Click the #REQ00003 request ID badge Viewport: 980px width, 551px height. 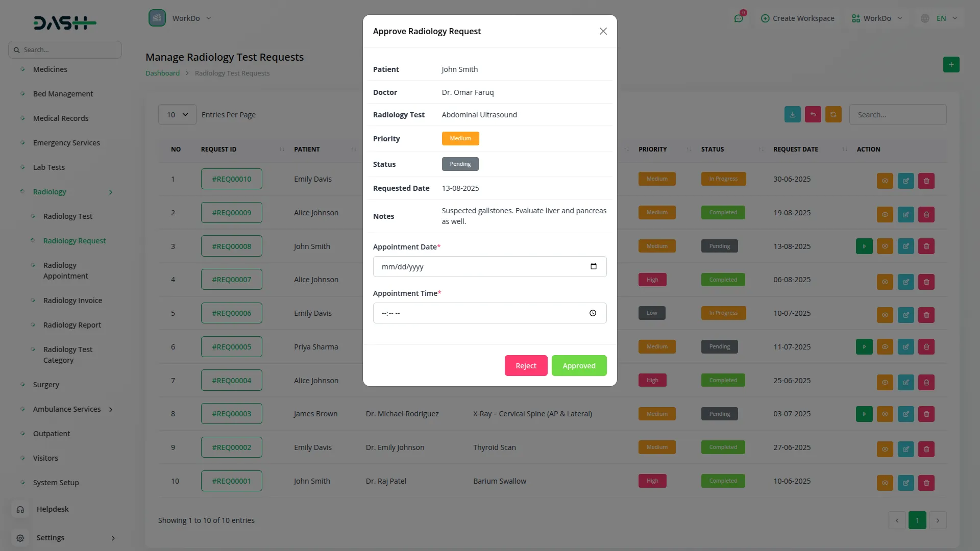(231, 414)
